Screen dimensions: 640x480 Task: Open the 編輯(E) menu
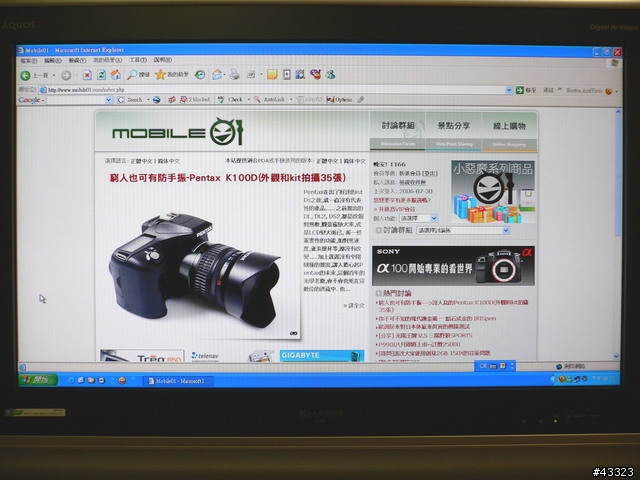(53, 61)
